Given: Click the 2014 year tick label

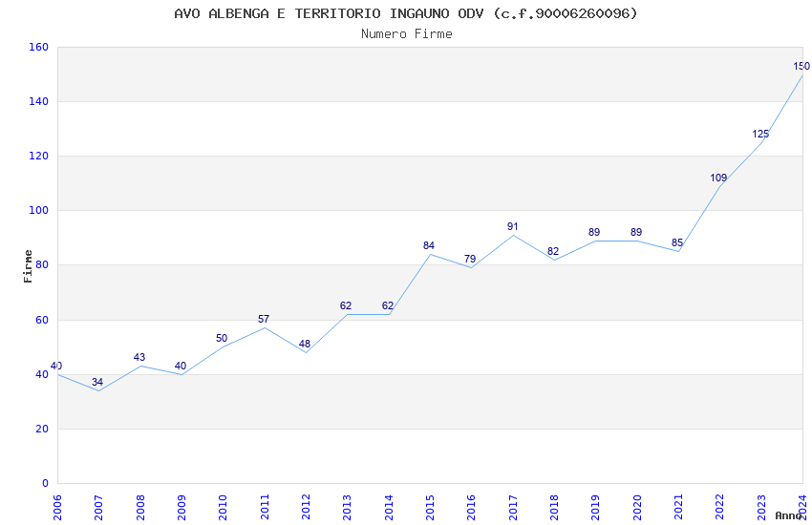Looking at the screenshot, I should 389,508.
